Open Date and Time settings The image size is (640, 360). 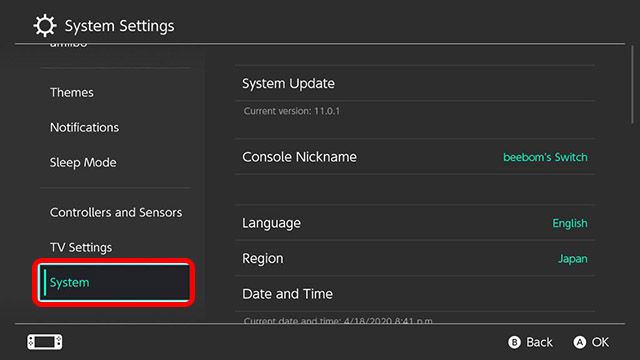(x=415, y=294)
